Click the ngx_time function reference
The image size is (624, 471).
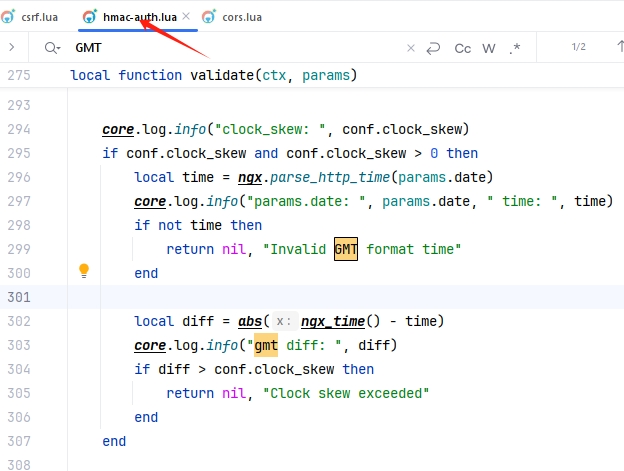(x=337, y=321)
